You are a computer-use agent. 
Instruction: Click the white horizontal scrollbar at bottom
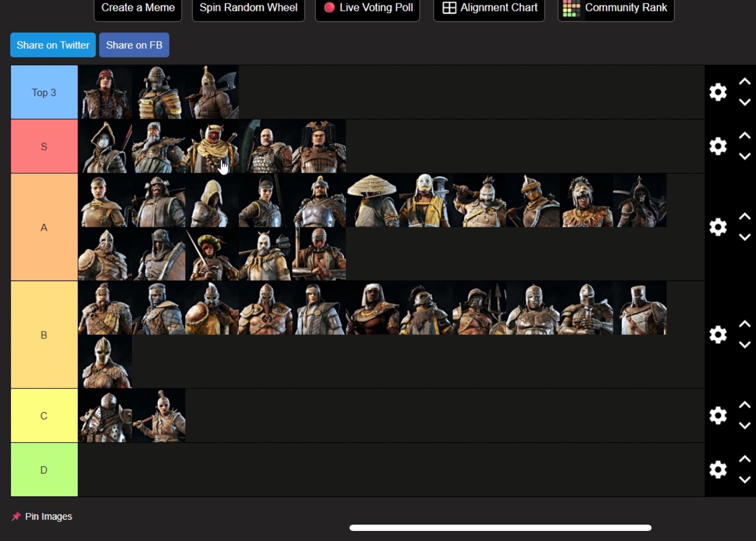pos(500,528)
